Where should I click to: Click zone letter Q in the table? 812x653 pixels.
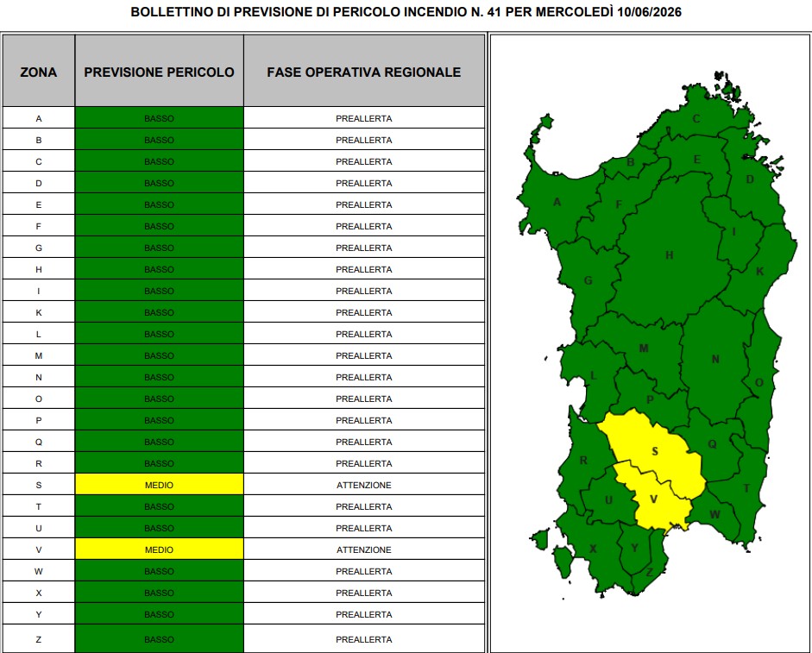[x=39, y=443]
